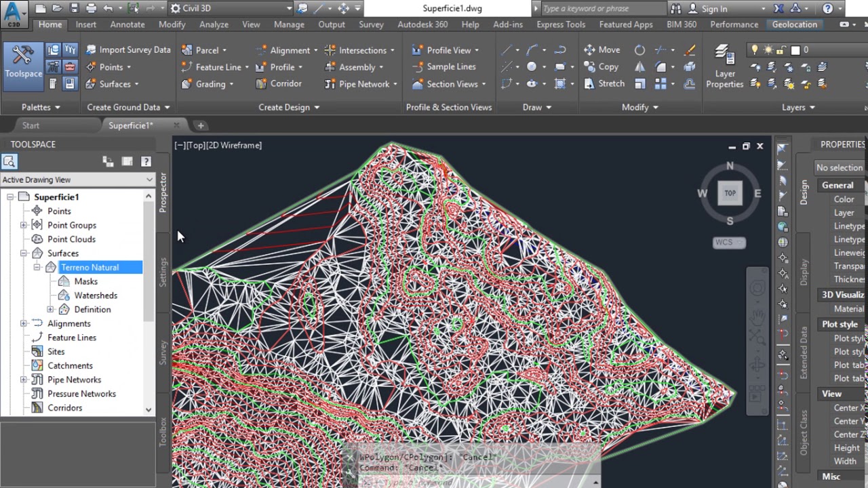868x488 pixels.
Task: Open the WCS coordinate dropdown
Action: [x=729, y=243]
